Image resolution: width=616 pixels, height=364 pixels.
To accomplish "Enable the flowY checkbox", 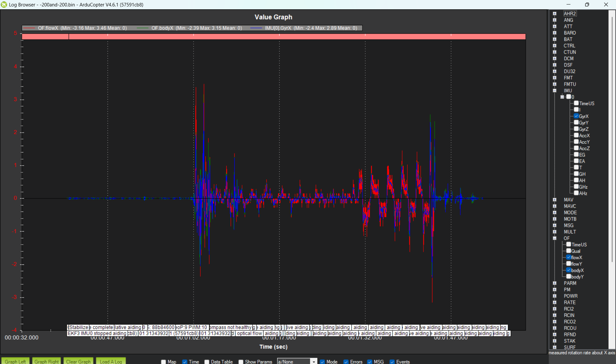I will (x=568, y=264).
